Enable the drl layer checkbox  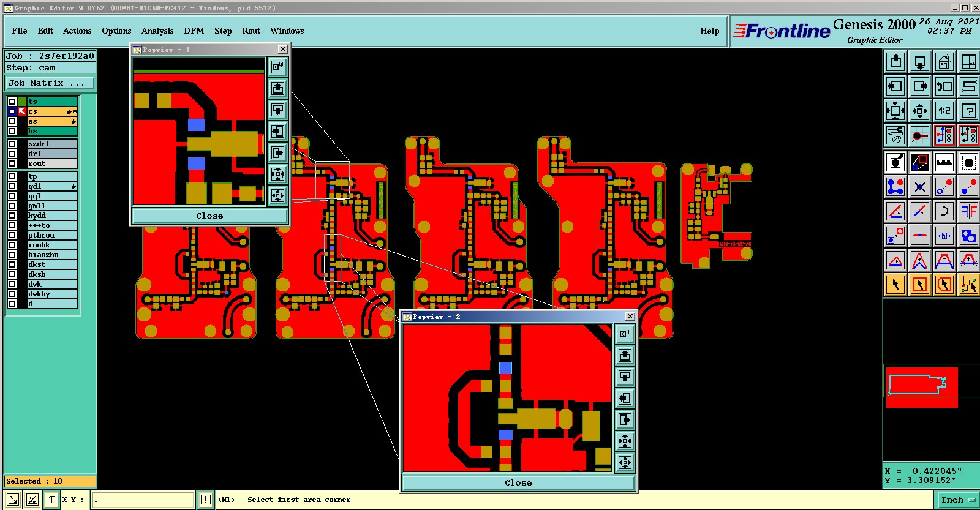12,154
